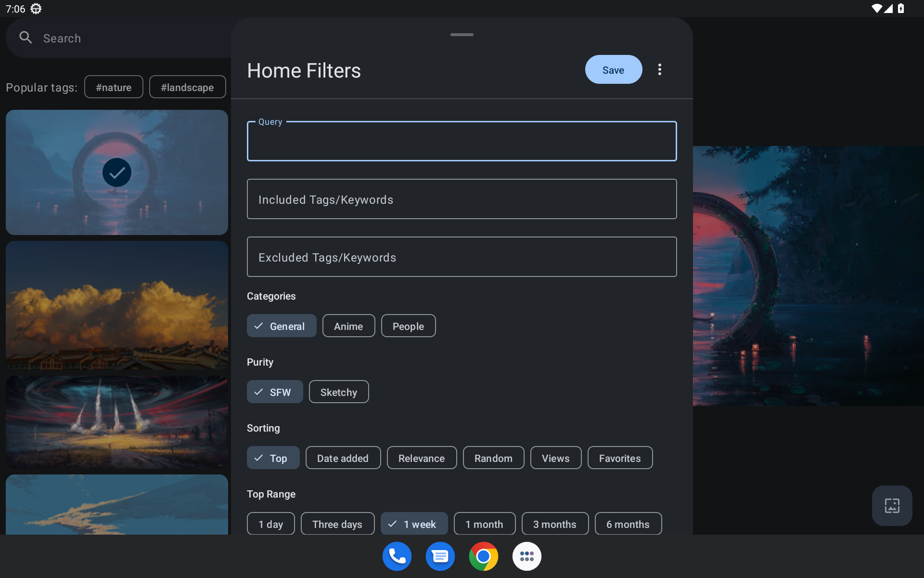Open the app drawer icon
This screenshot has width=924, height=578.
526,556
